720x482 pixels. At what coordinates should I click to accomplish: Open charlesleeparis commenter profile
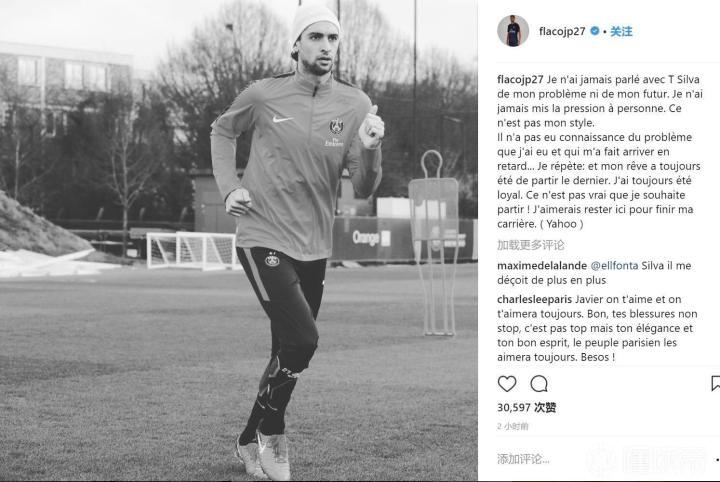534,299
